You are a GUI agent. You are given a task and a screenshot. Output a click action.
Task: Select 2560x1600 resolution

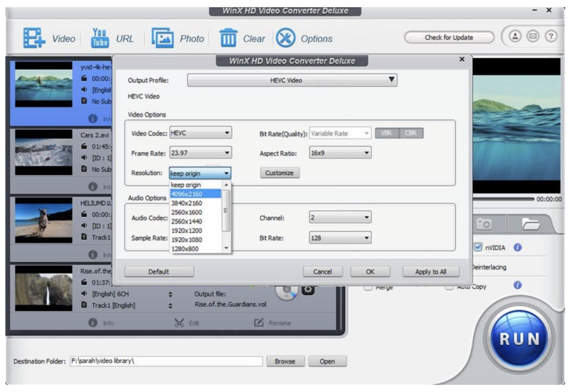[x=196, y=212]
